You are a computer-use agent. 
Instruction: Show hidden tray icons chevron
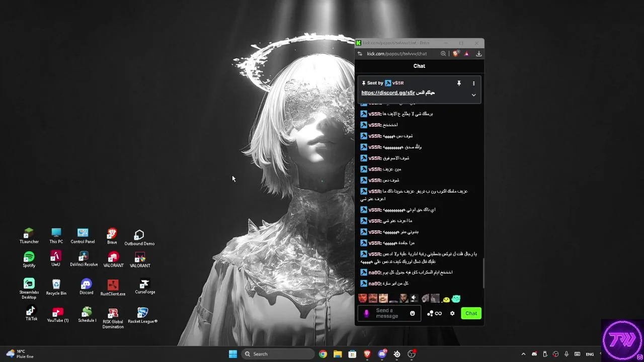pos(523,354)
